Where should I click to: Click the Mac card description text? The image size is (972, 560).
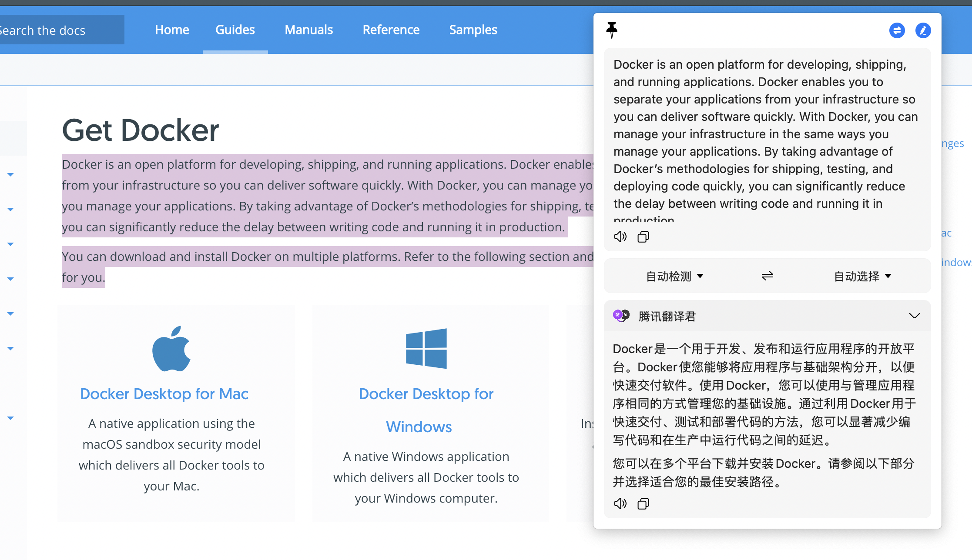pos(171,455)
